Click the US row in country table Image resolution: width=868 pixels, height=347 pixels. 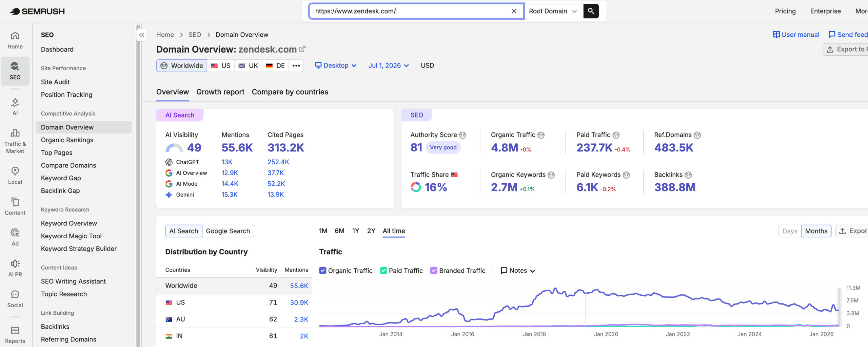click(234, 303)
